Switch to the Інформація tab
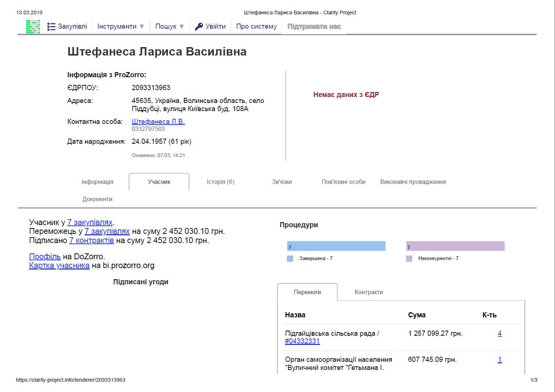This screenshot has height=392, width=555. (97, 182)
